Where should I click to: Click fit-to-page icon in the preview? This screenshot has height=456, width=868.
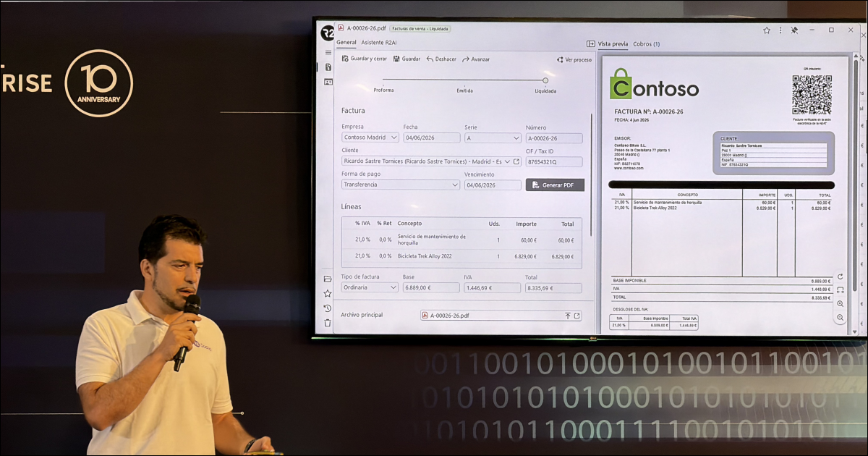click(840, 290)
